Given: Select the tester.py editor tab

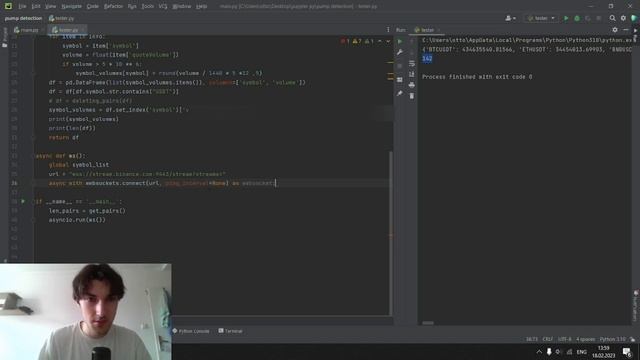Looking at the screenshot, I should [67, 30].
